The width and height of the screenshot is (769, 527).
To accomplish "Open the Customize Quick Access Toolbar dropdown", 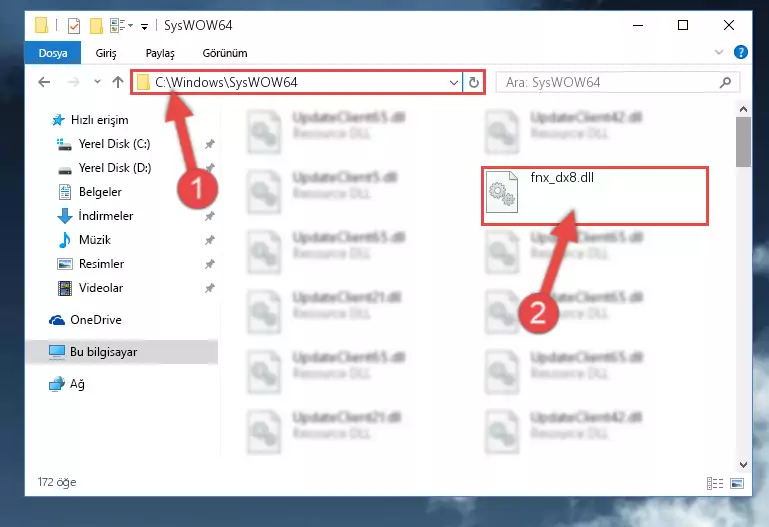I will [x=144, y=26].
